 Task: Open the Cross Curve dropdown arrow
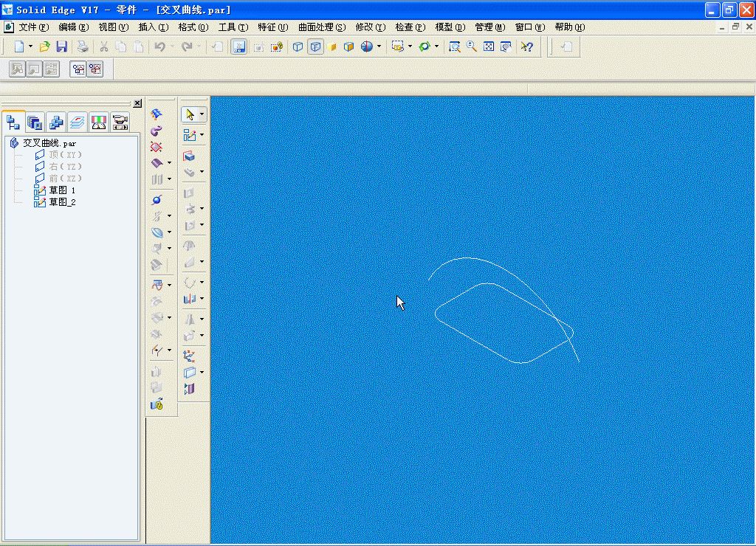tap(169, 232)
